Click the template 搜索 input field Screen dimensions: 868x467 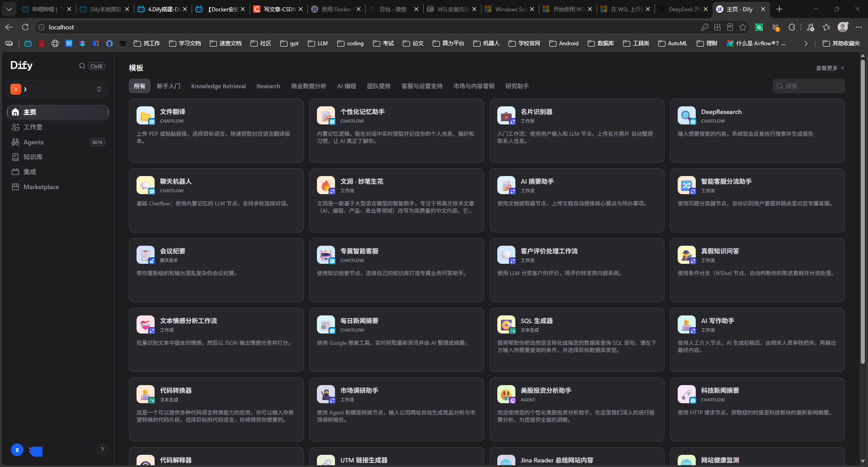[x=809, y=86]
